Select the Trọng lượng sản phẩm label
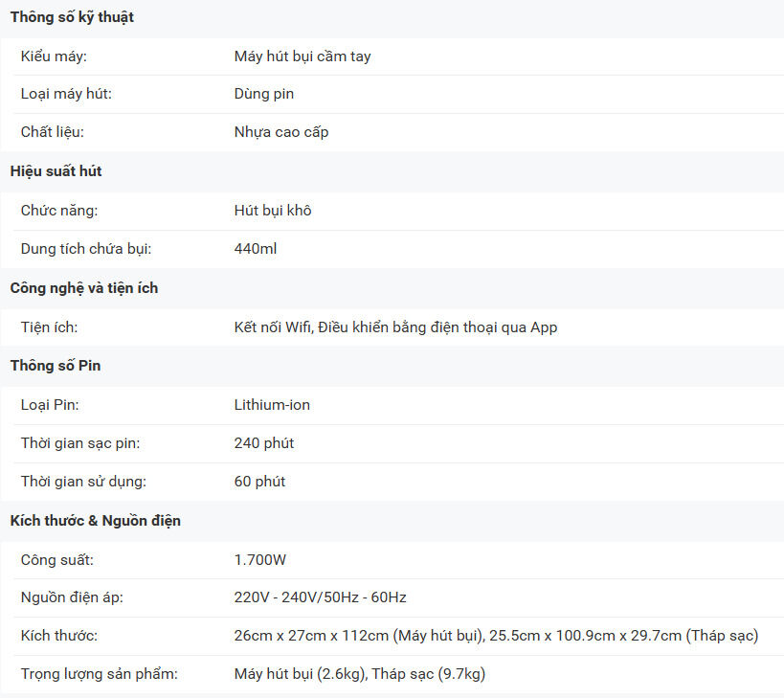 click(99, 674)
